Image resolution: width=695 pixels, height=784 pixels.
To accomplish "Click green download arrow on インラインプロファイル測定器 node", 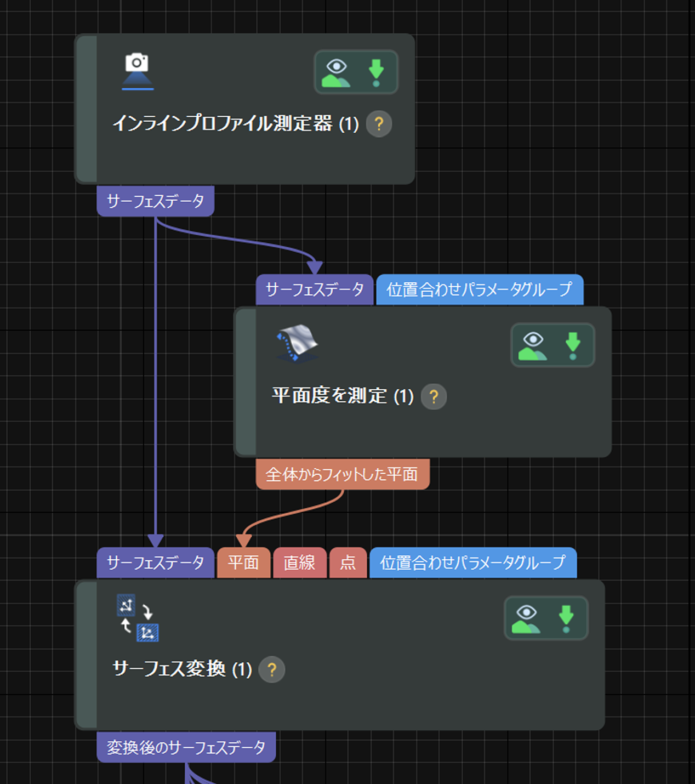I will tap(376, 73).
